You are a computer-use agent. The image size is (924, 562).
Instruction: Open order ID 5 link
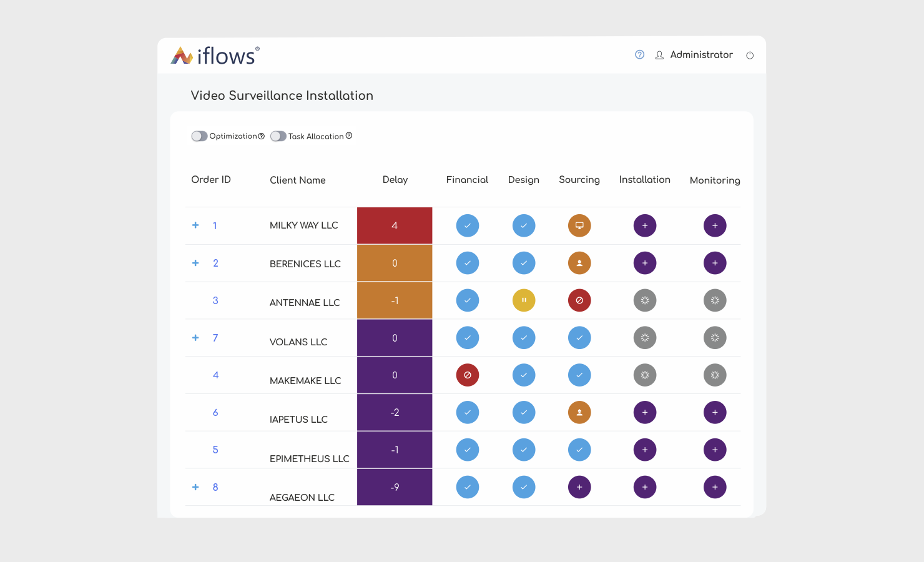point(215,450)
